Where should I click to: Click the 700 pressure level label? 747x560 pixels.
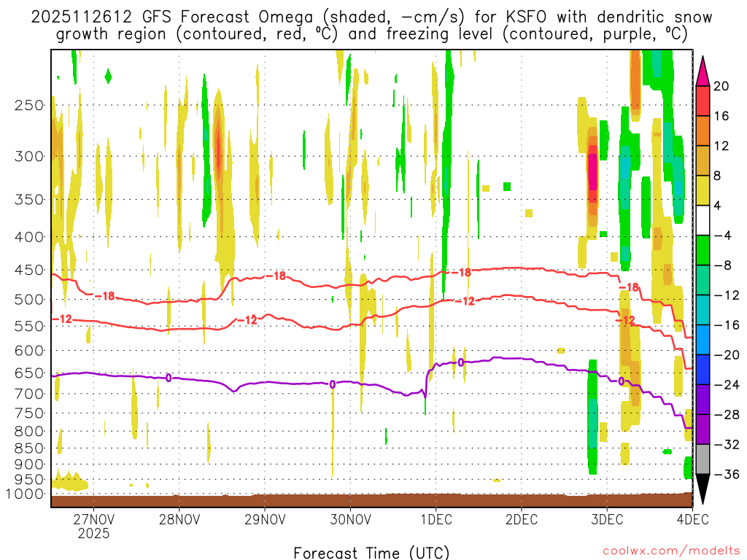29,394
